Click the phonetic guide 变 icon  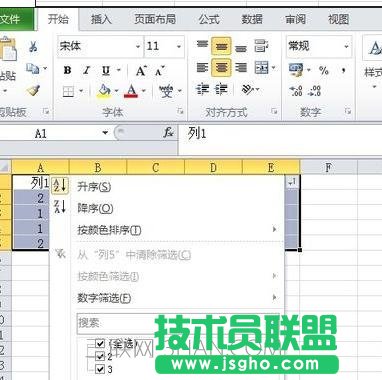pyautogui.click(x=166, y=91)
